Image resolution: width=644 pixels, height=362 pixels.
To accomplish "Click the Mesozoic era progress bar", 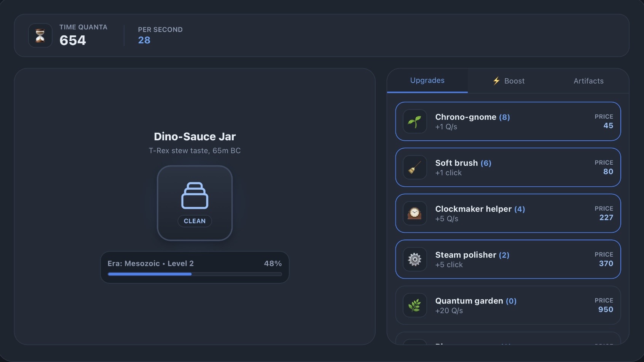I will click(195, 274).
